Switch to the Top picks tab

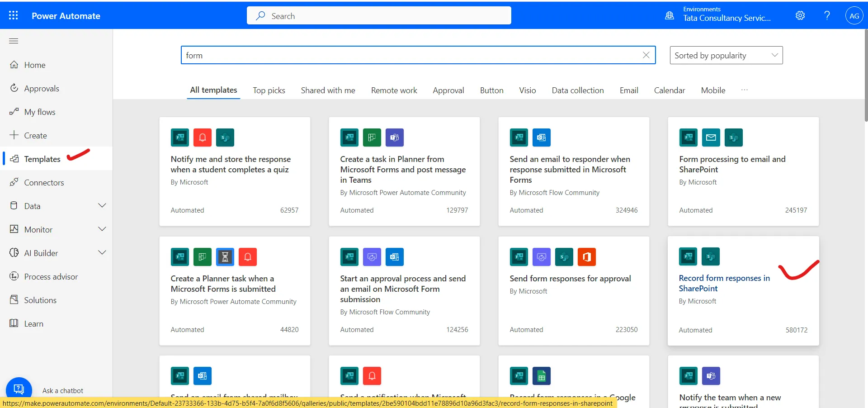269,90
